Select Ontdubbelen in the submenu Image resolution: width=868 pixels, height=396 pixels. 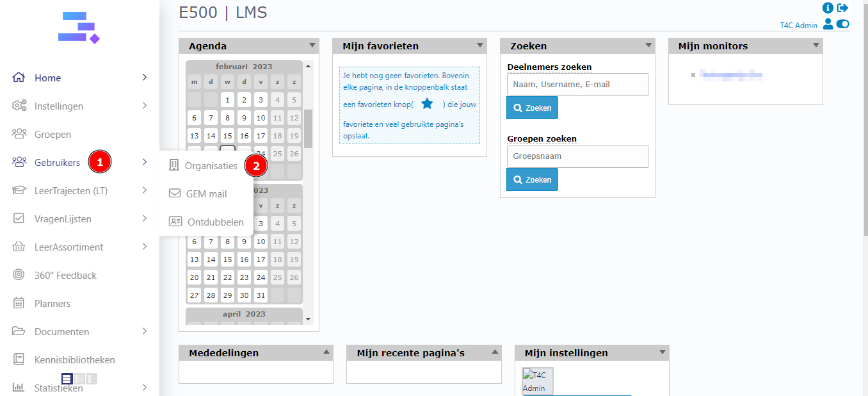click(x=215, y=222)
